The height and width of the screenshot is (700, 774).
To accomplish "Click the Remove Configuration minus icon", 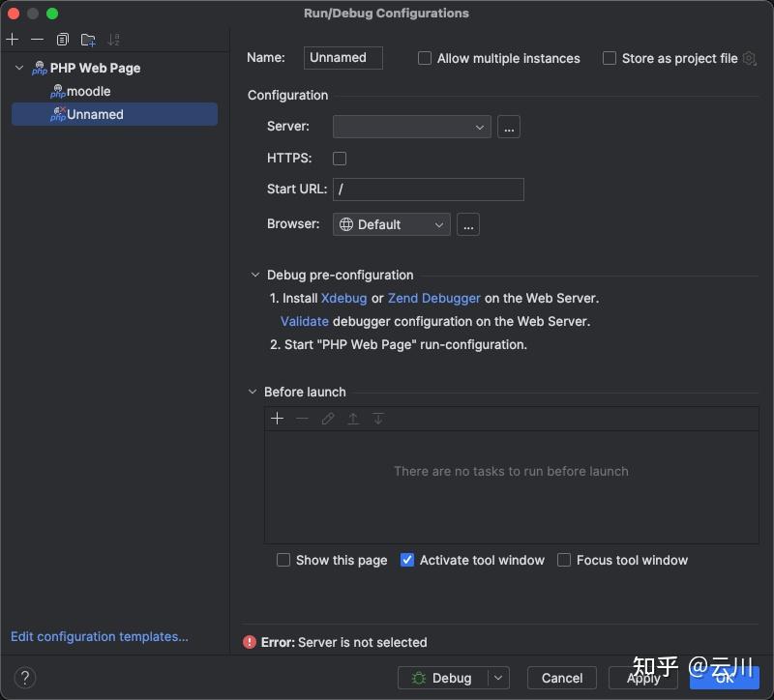I will pyautogui.click(x=37, y=40).
